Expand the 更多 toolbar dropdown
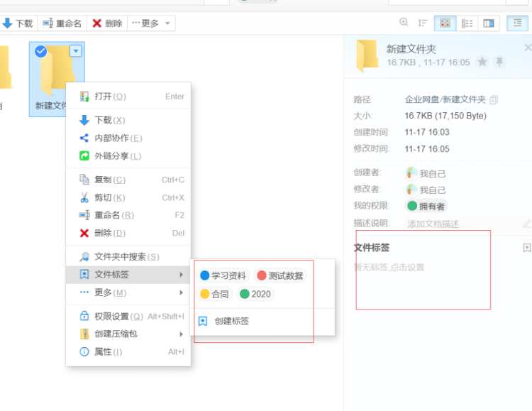Image resolution: width=532 pixels, height=411 pixels. [x=152, y=23]
